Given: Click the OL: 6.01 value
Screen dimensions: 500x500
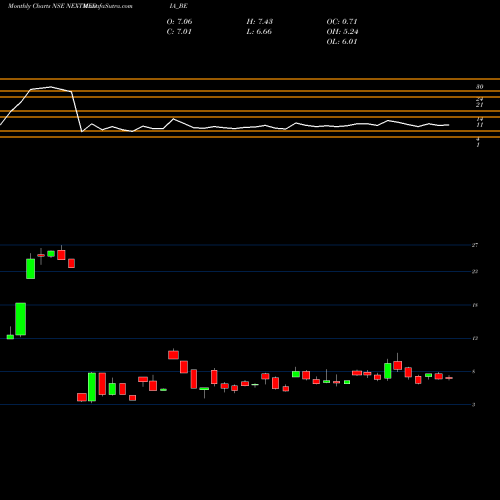Looking at the screenshot, I should 342,42.
